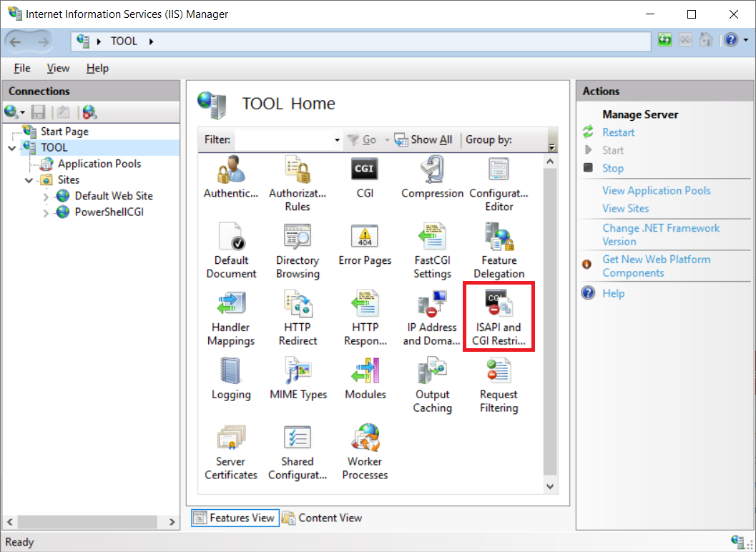Screen dimensions: 756x552
Task: Click Help link in Actions pane
Action: pyautogui.click(x=613, y=293)
